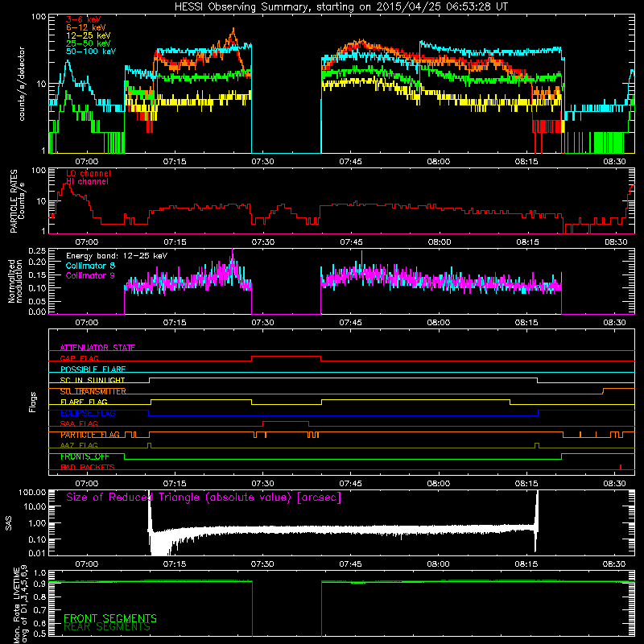
Task: Click 07:30 tick under counts plot
Action: 263,162
